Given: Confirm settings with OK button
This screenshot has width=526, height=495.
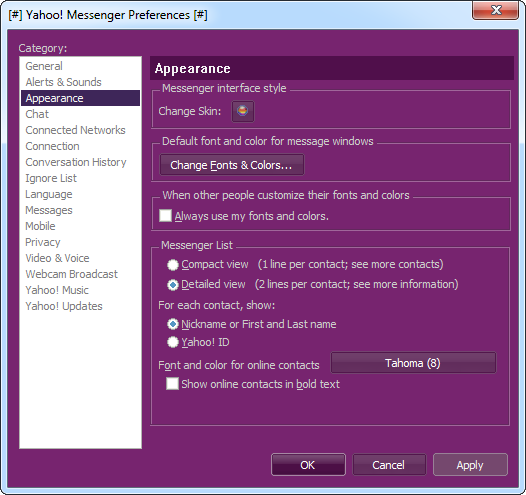Looking at the screenshot, I should 308,465.
